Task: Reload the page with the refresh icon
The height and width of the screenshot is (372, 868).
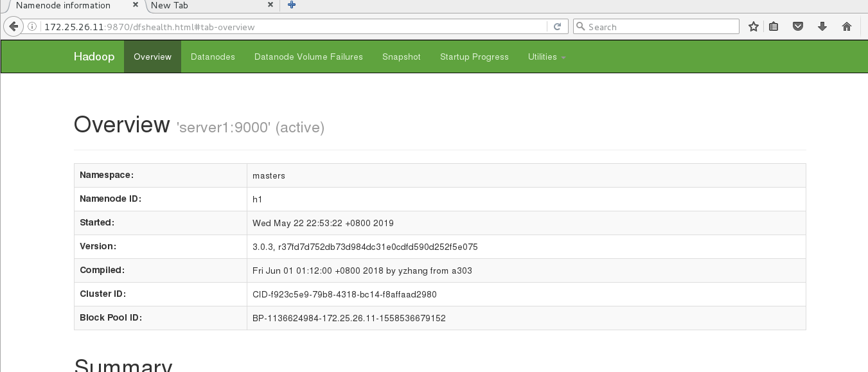Action: pyautogui.click(x=557, y=27)
